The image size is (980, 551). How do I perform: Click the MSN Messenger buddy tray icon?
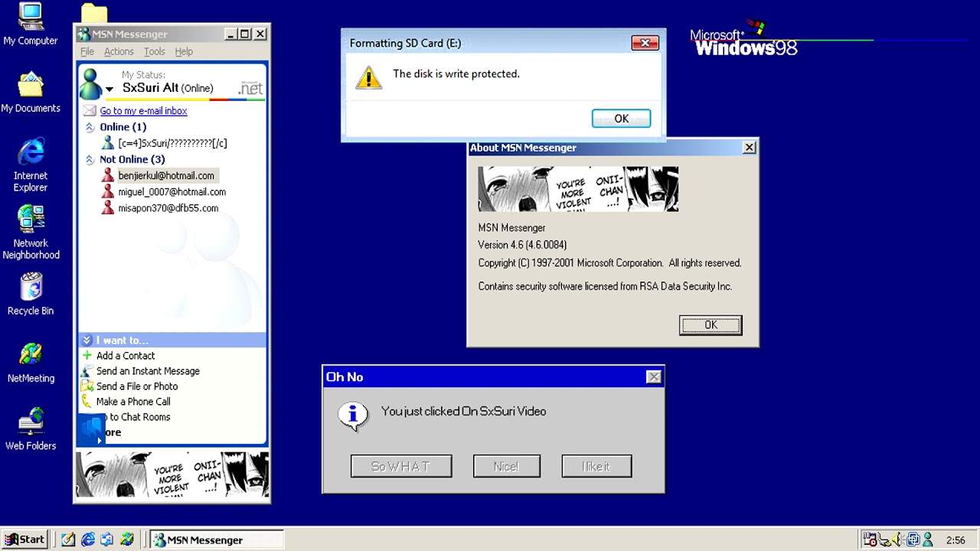click(x=928, y=540)
